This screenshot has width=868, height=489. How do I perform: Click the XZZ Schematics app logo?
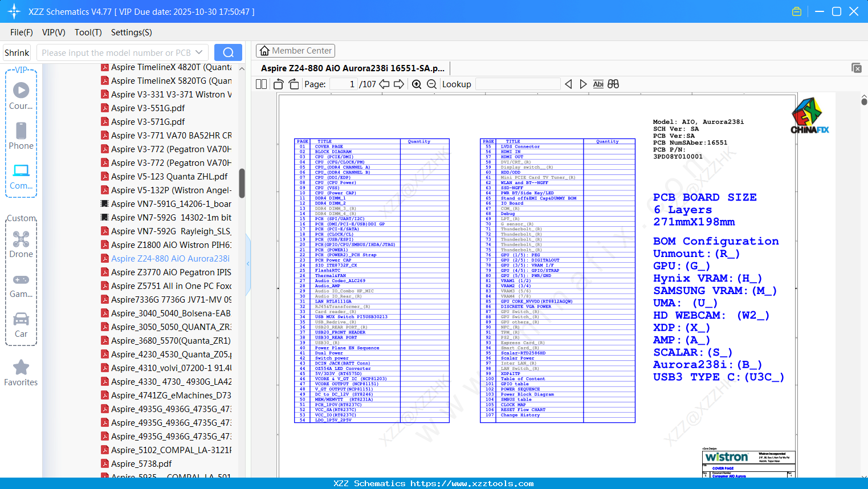14,11
